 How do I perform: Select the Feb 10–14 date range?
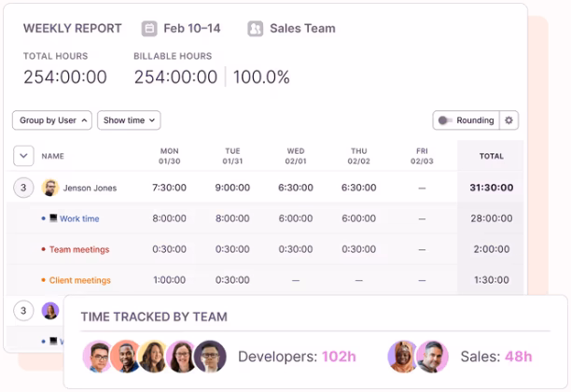[x=193, y=28]
